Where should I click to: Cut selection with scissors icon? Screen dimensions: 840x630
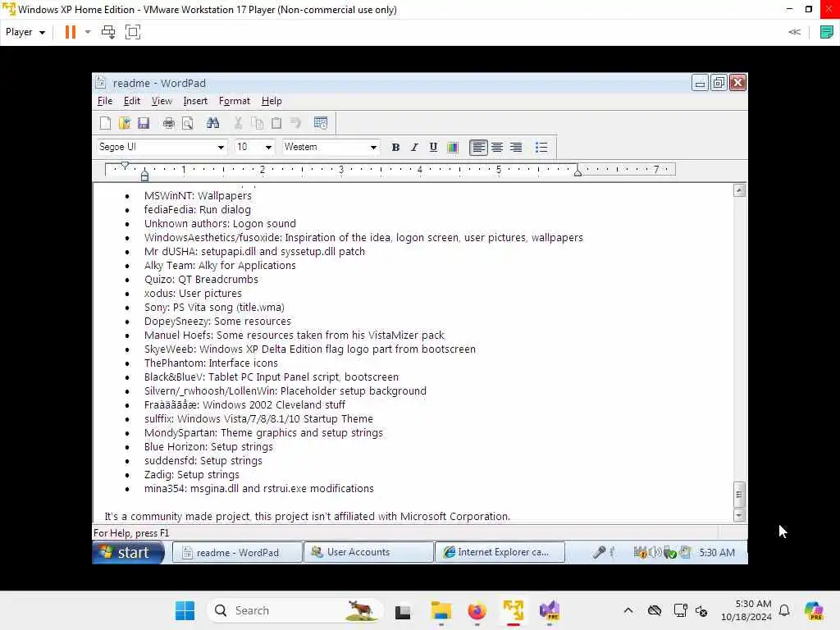pyautogui.click(x=239, y=123)
